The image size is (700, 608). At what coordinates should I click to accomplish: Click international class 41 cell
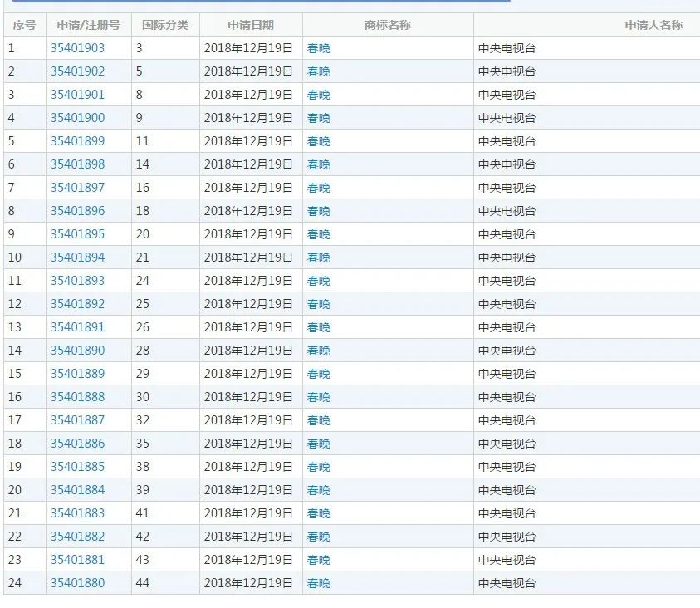(x=165, y=513)
